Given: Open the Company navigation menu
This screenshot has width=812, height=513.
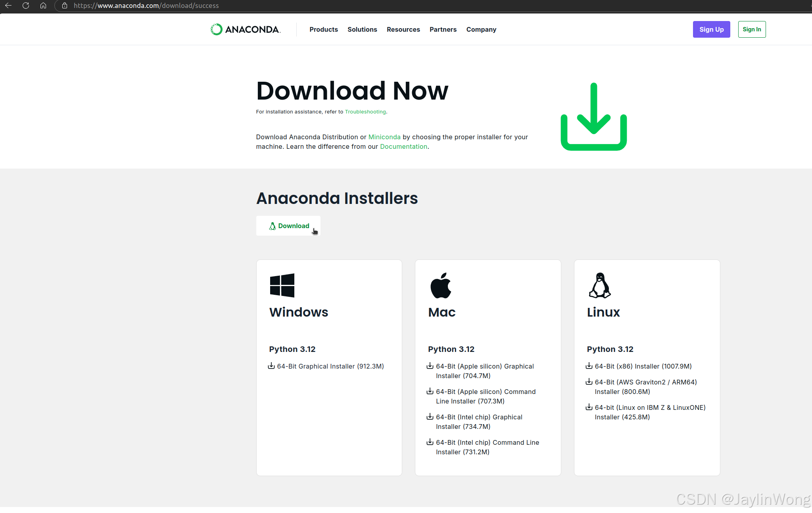Looking at the screenshot, I should click(481, 29).
